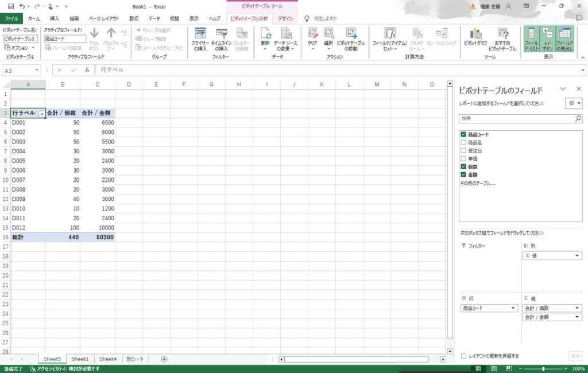Expand the 商品コード dropdown in 行 area
The height and width of the screenshot is (373, 588).
(513, 308)
